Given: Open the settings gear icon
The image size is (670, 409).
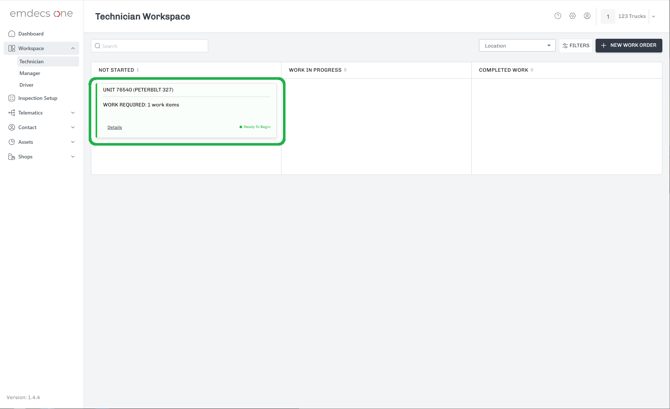Looking at the screenshot, I should [x=572, y=16].
